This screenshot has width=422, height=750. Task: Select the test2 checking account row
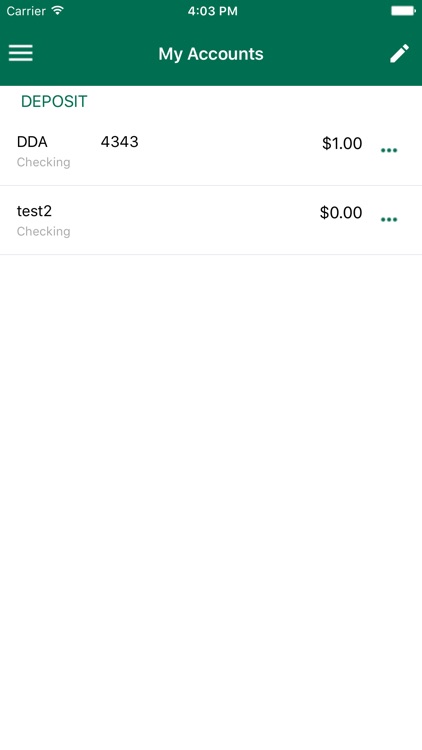211,220
